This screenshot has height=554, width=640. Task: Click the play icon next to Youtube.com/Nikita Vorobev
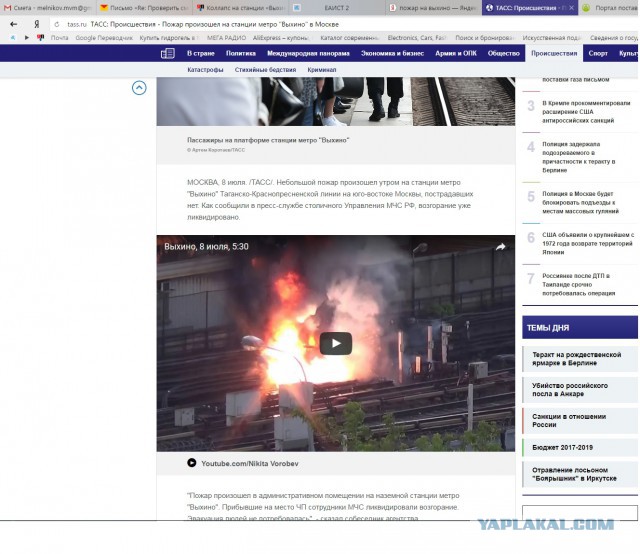[x=191, y=463]
